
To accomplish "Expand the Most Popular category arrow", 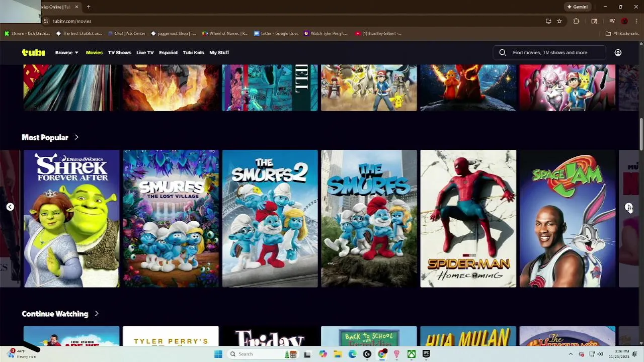I will [76, 137].
